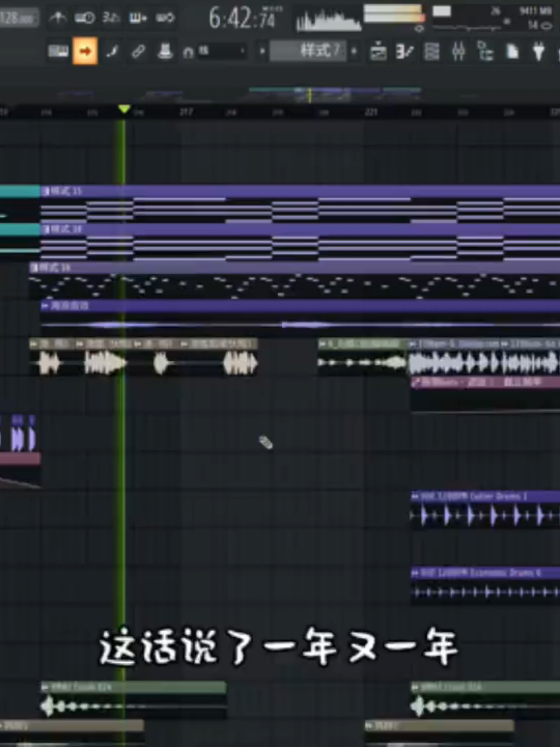This screenshot has height=747, width=560.
Task: Click the brush-shaped icon in the toolbar
Action: 112,52
